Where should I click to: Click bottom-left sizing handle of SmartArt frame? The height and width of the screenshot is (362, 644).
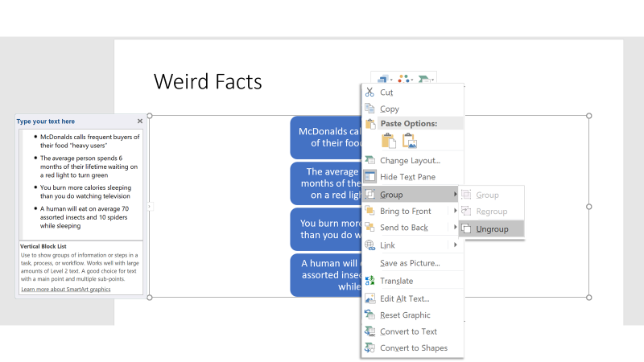tap(150, 297)
